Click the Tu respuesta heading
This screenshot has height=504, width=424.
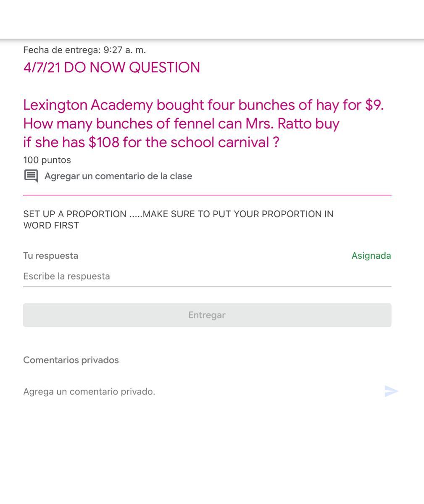tap(50, 255)
